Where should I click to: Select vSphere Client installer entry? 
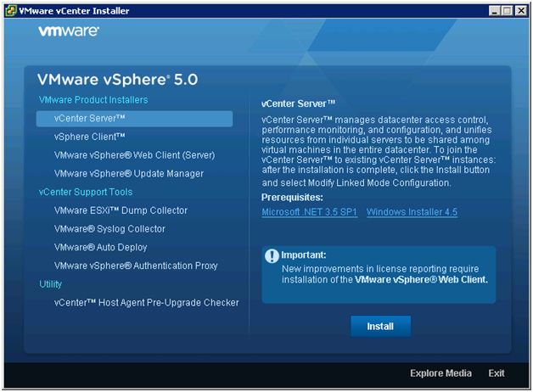click(x=89, y=137)
